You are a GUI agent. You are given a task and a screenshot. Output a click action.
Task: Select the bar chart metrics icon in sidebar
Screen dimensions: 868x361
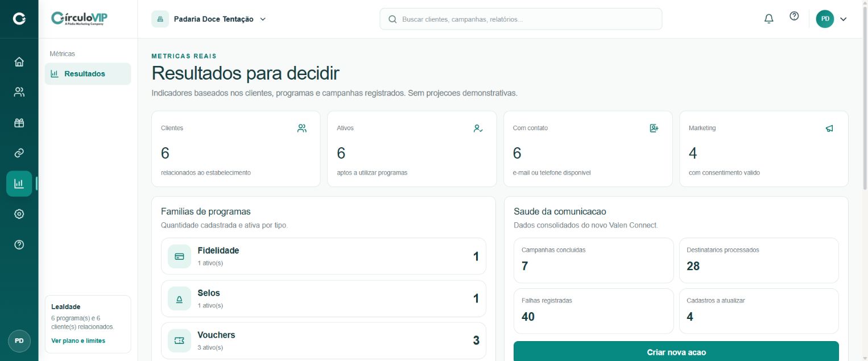(19, 184)
